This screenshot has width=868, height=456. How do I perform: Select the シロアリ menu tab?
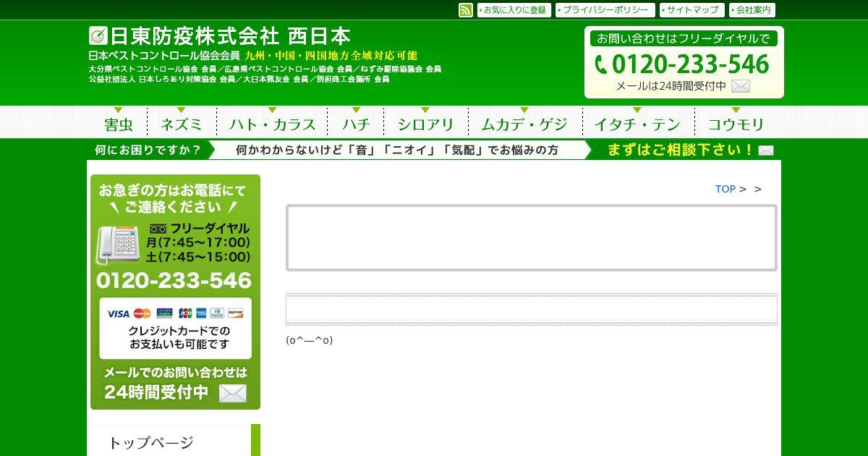(425, 122)
